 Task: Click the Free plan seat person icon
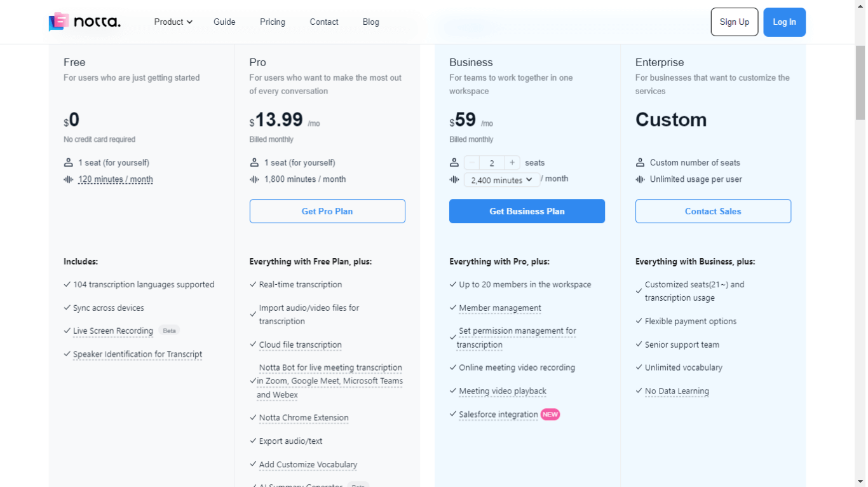[x=69, y=162]
